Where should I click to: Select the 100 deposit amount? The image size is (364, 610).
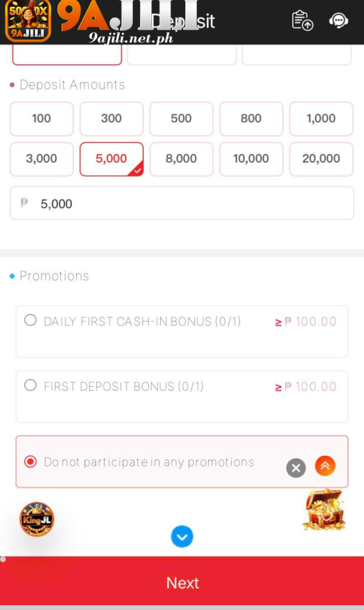coord(41,119)
